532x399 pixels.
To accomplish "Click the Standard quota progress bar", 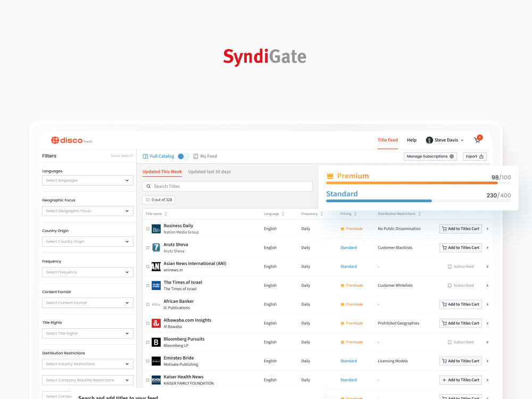I will (x=418, y=201).
